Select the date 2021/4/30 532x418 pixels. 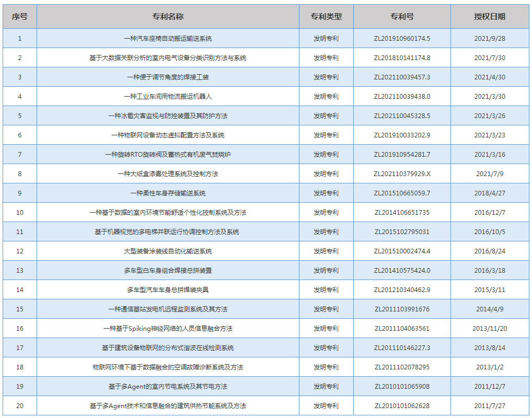[x=490, y=77]
